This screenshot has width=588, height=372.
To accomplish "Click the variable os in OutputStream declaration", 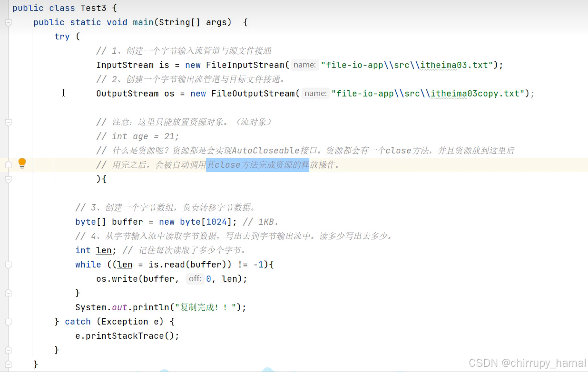I will pos(169,94).
